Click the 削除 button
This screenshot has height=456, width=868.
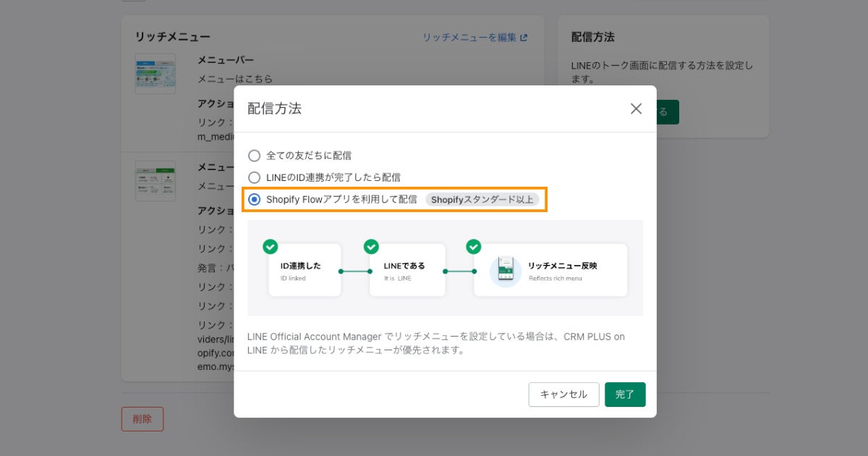[x=142, y=418]
